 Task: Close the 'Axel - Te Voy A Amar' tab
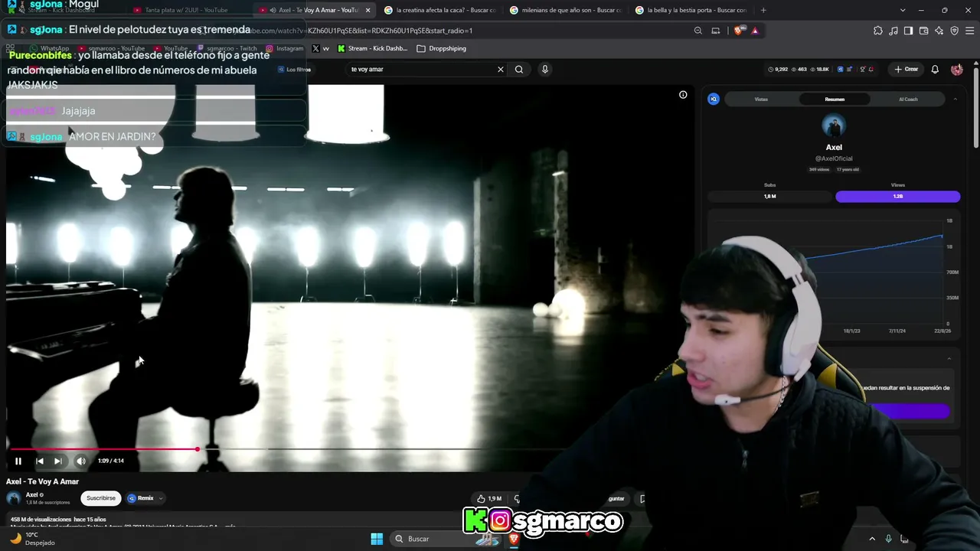click(367, 10)
